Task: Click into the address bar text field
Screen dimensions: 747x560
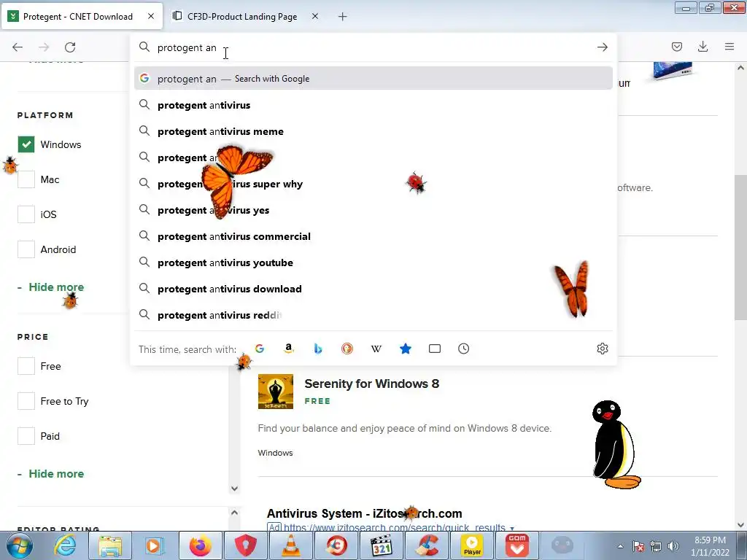Action: tap(373, 47)
